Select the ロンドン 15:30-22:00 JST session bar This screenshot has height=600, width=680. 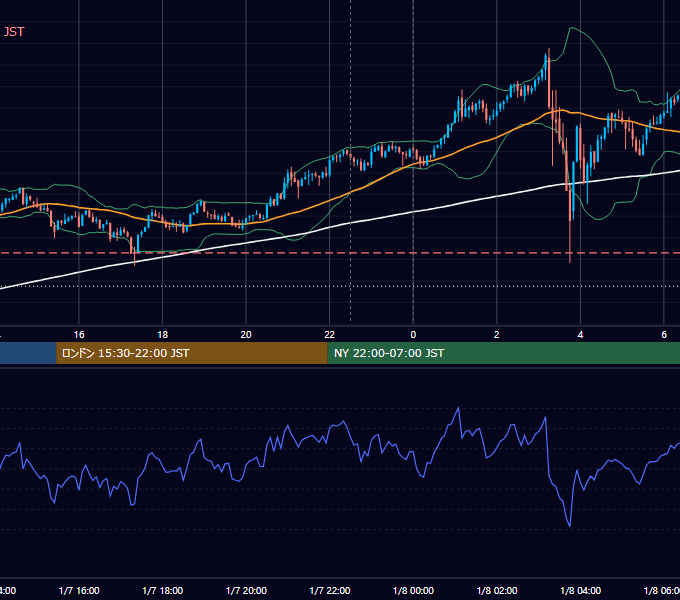192,353
